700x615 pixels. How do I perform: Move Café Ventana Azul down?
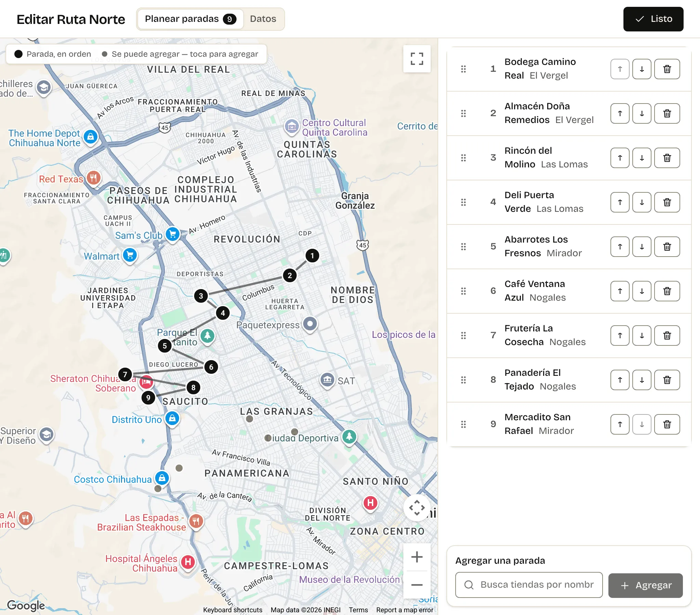click(x=642, y=291)
